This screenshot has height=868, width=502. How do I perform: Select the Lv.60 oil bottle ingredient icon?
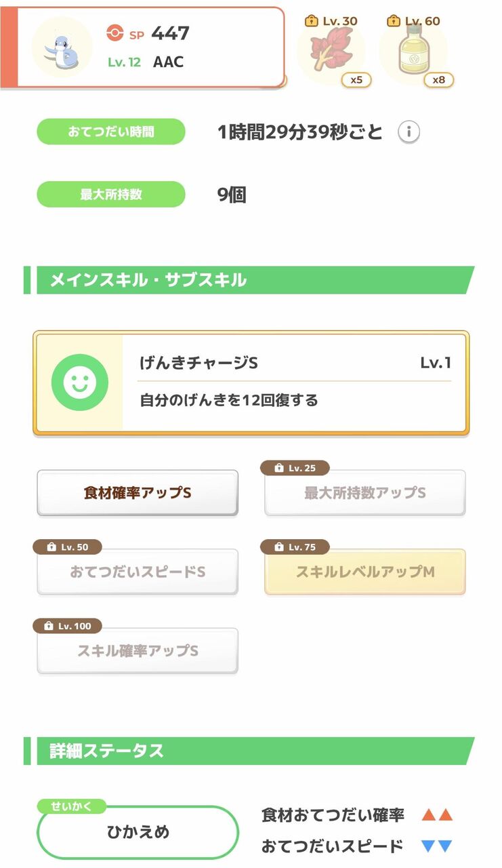[412, 53]
